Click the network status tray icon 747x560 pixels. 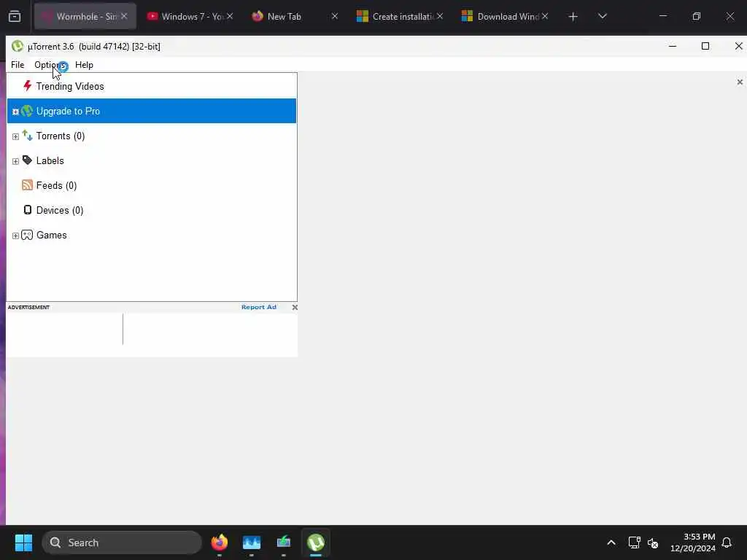tap(634, 542)
